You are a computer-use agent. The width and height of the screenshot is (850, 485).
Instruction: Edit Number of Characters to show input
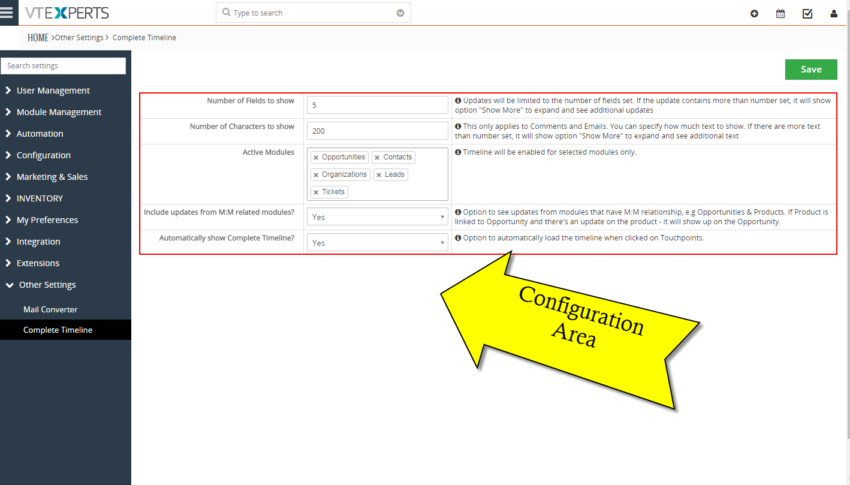pos(377,131)
